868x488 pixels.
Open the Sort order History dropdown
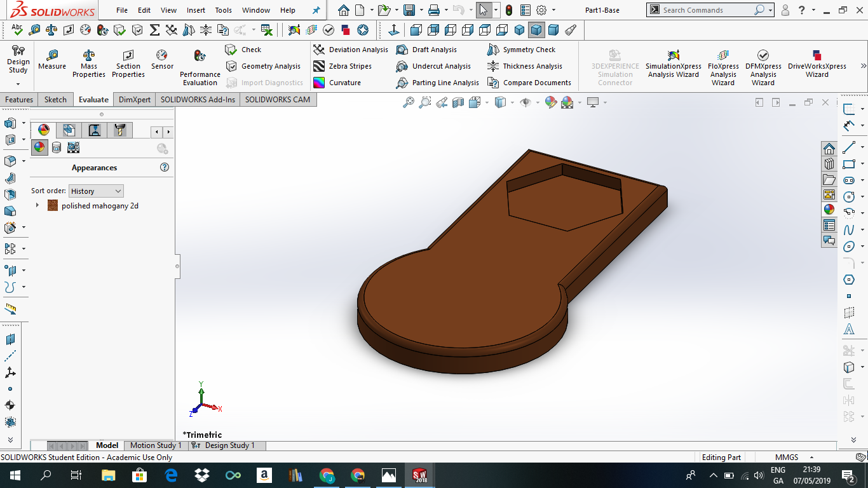(95, 191)
